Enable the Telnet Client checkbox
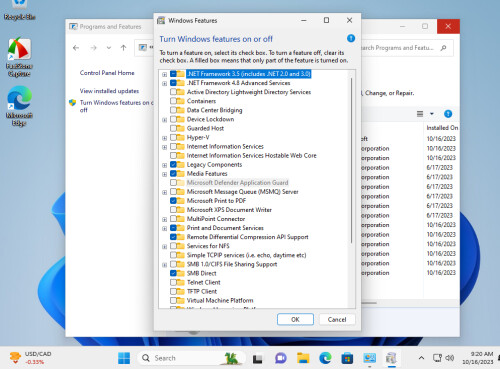Viewport: 500px width, 369px height. 173,282
